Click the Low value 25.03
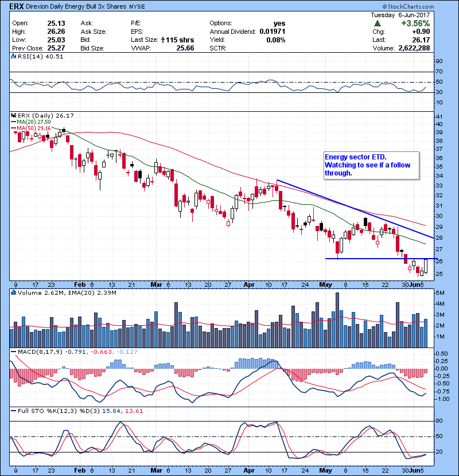The width and height of the screenshot is (459, 476). click(x=56, y=40)
